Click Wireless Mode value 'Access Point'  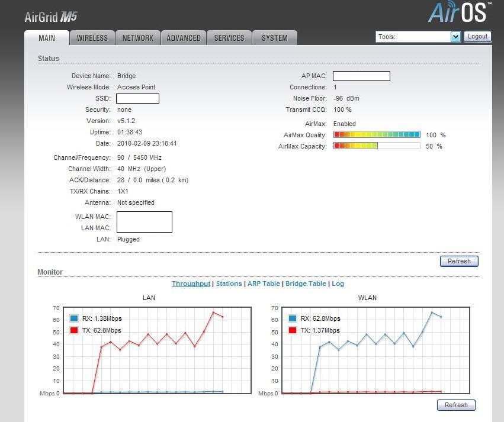point(136,87)
